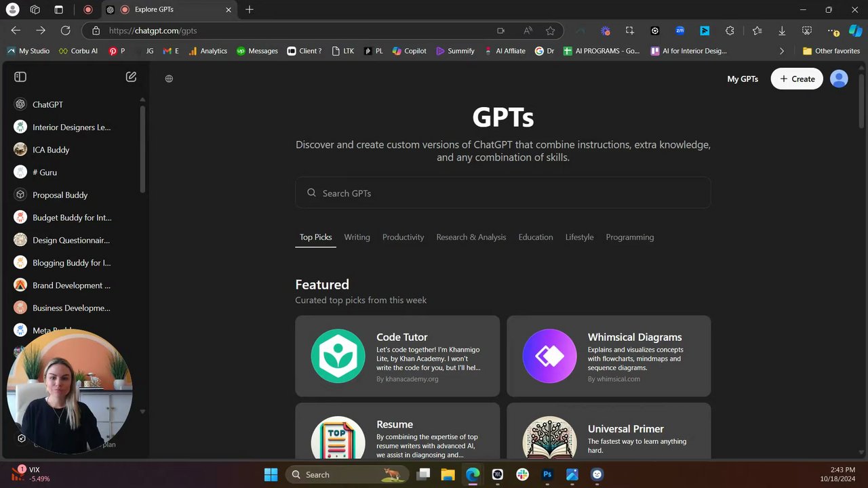This screenshot has width=868, height=488.
Task: Open the Whimsical Diagrams card title
Action: [635, 337]
